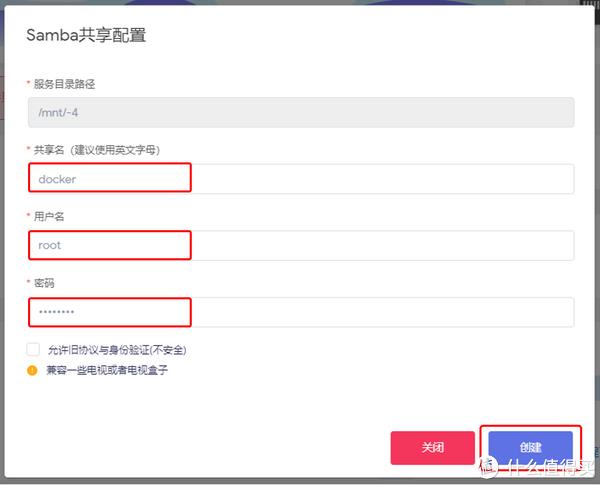The width and height of the screenshot is (600, 485).
Task: Focus the 共享名 field containing docker
Action: [x=301, y=179]
